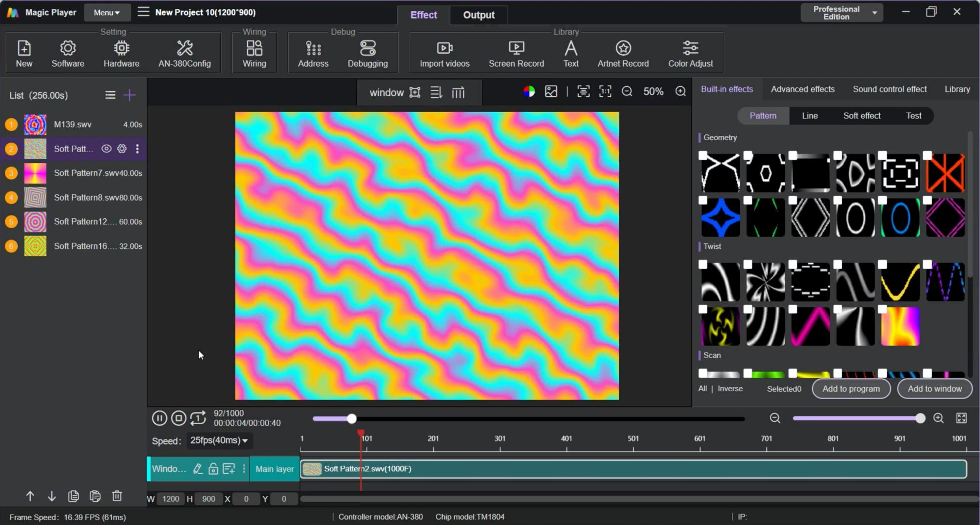This screenshot has width=980, height=525.
Task: Edit the Window track with the pencil icon
Action: point(198,469)
